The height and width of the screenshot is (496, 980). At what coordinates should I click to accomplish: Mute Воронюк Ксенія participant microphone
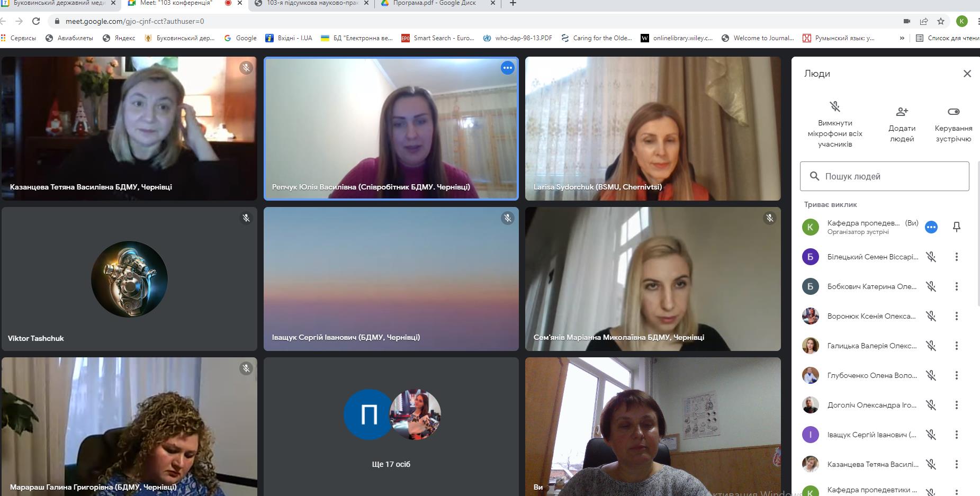931,316
